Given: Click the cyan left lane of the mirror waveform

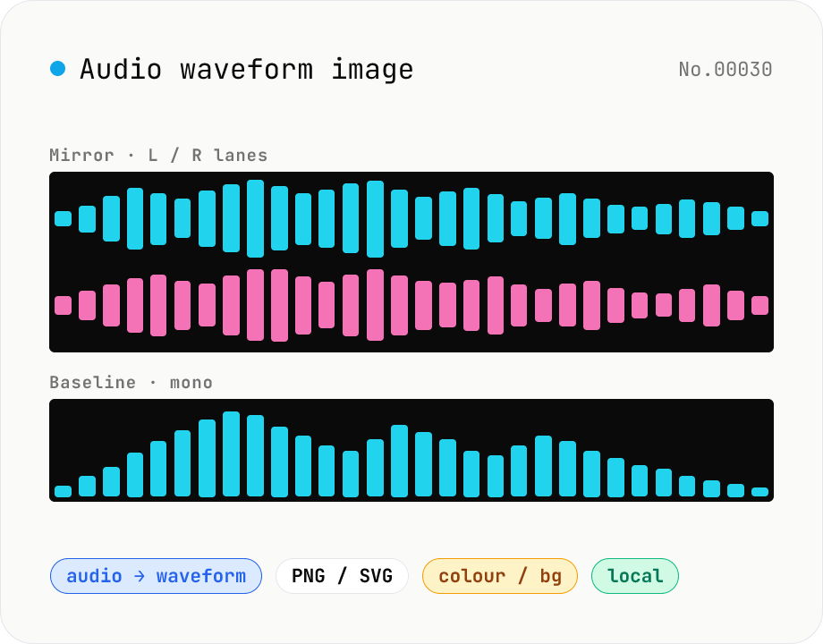Looking at the screenshot, I should coord(411,218).
